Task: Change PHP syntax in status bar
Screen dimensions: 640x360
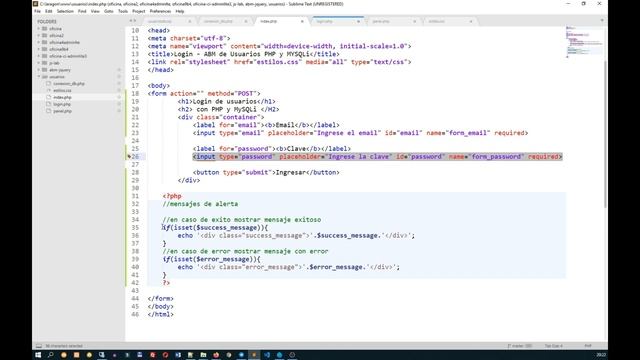Action: click(x=588, y=346)
